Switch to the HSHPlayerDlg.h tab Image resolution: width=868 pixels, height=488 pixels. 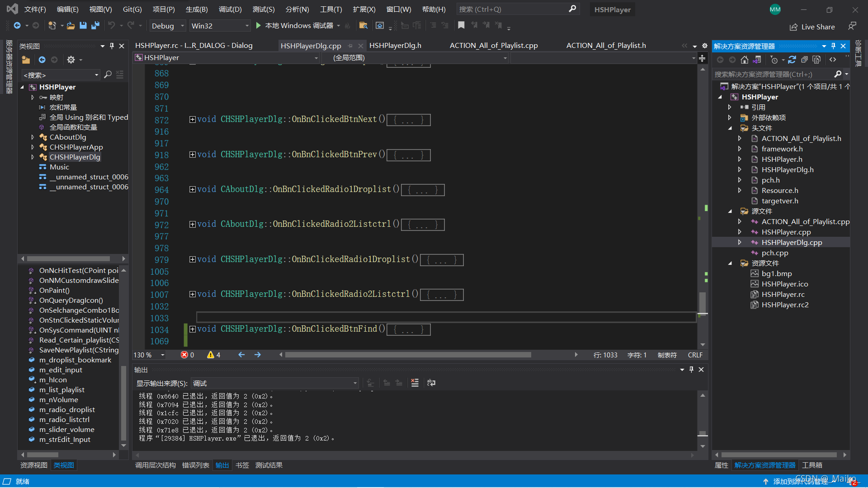click(395, 46)
